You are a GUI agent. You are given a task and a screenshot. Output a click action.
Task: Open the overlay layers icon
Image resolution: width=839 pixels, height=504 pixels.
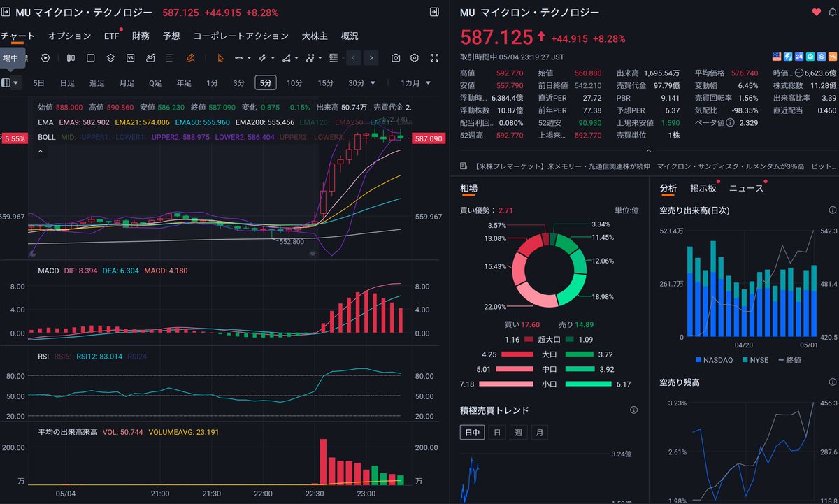(x=110, y=58)
